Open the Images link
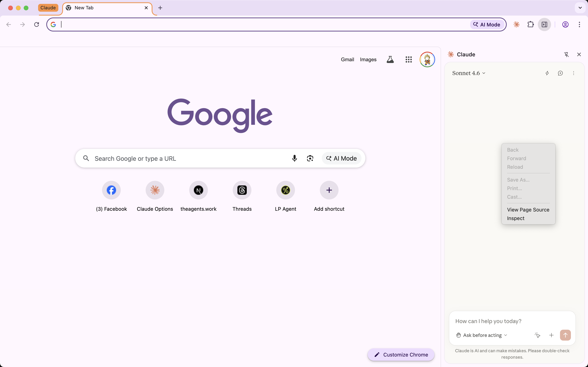This screenshot has width=588, height=367. [x=368, y=59]
